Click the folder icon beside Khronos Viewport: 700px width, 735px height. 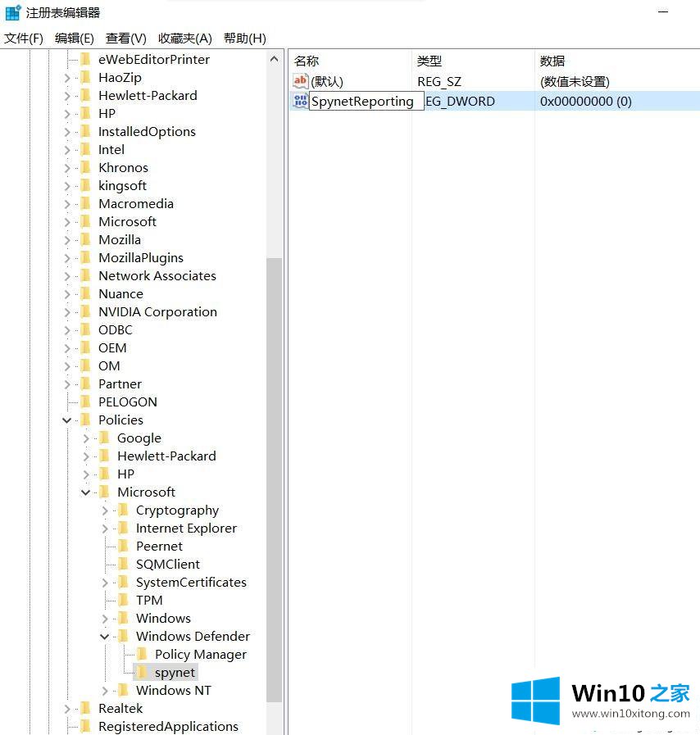pyautogui.click(x=85, y=167)
